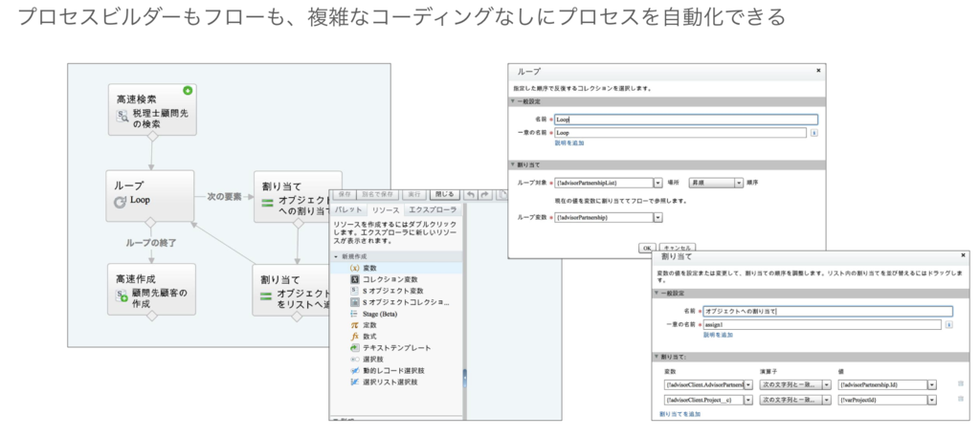Open the 昇順 order dropdown
980x437 pixels.
pos(739,183)
